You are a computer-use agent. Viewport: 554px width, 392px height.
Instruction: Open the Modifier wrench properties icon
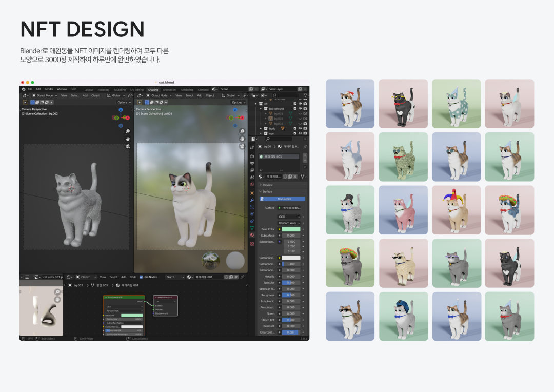[252, 200]
